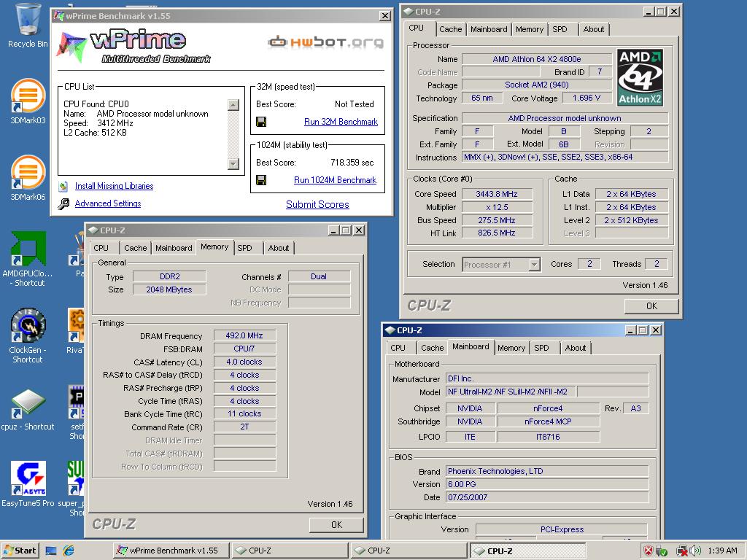Open SPD tab in Mainboard CPU-Z window
This screenshot has width=747, height=560.
click(x=542, y=348)
